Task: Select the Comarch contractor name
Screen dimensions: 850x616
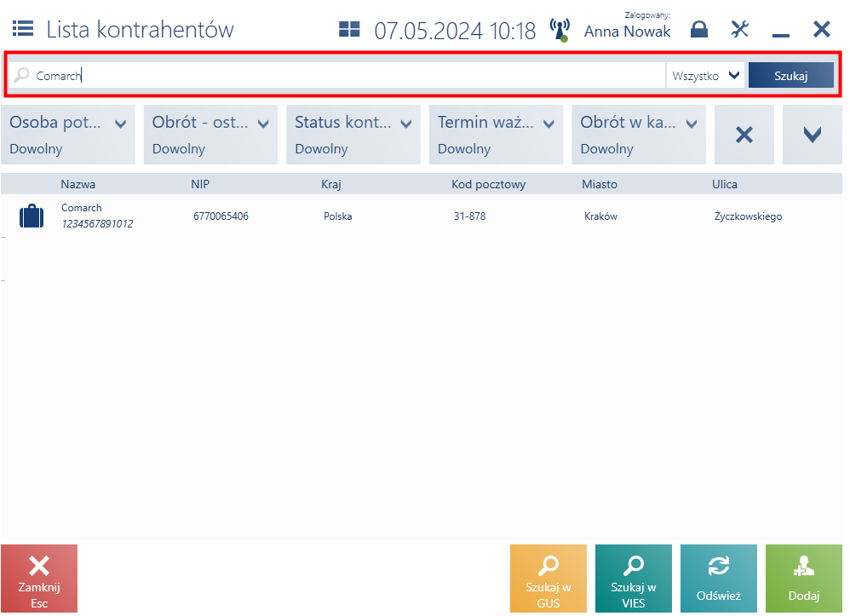Action: click(81, 208)
